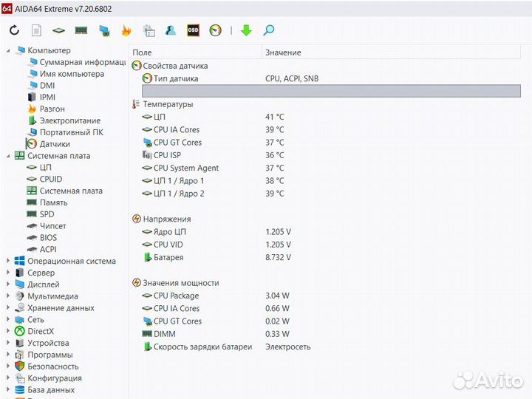Select the Тип датчика row
Viewport: 532px width, 399px height.
pyautogui.click(x=331, y=79)
